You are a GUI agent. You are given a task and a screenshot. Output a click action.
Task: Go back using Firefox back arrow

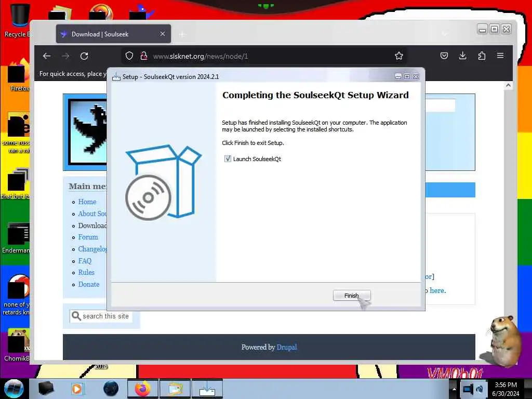[x=47, y=56]
